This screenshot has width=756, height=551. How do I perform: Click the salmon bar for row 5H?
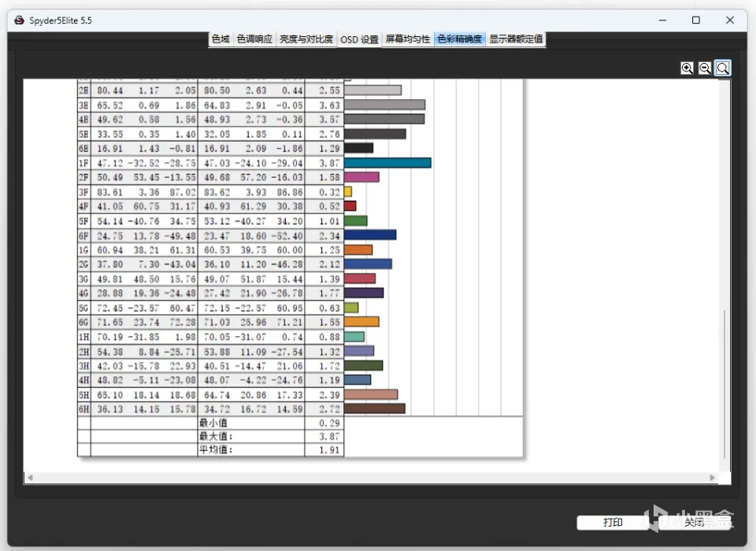371,394
